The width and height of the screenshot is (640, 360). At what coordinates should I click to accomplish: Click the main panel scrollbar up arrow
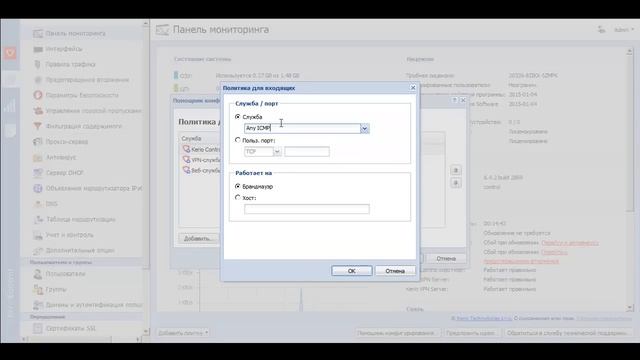tap(630, 51)
